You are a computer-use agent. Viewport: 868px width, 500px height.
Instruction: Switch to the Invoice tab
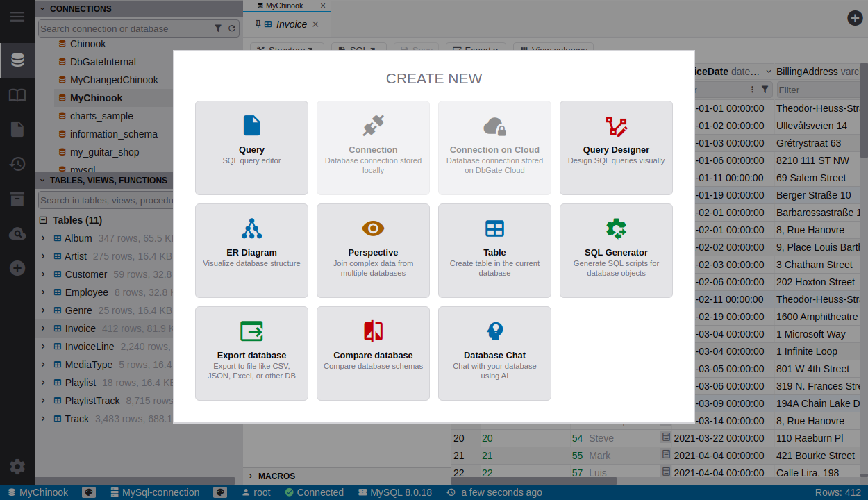pos(291,24)
